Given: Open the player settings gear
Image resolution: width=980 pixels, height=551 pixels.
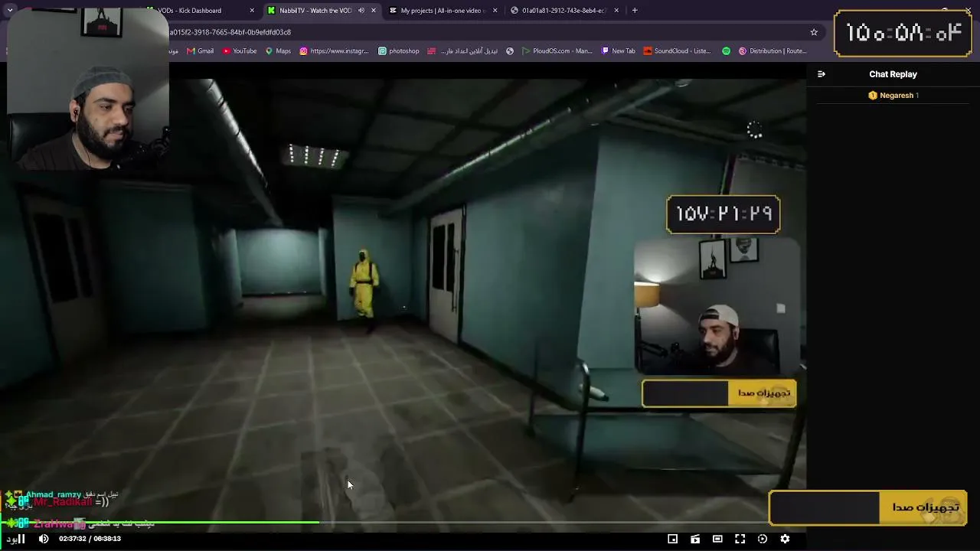Looking at the screenshot, I should [x=785, y=539].
